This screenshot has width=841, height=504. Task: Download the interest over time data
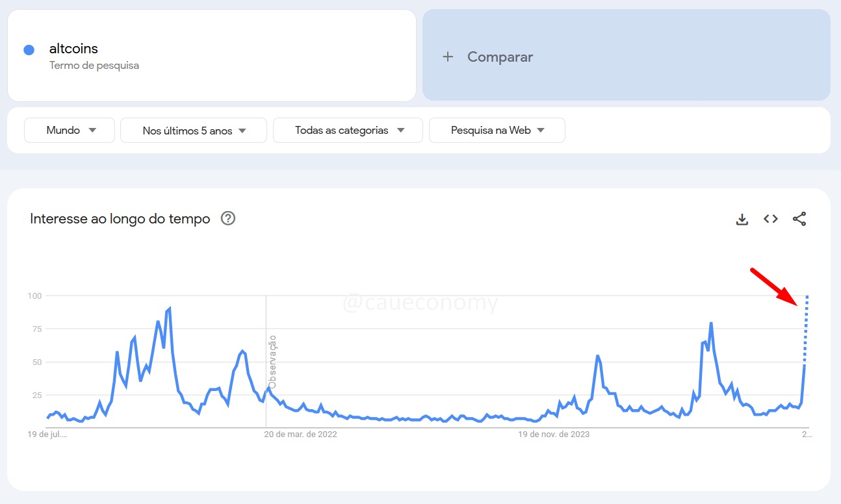pyautogui.click(x=742, y=219)
